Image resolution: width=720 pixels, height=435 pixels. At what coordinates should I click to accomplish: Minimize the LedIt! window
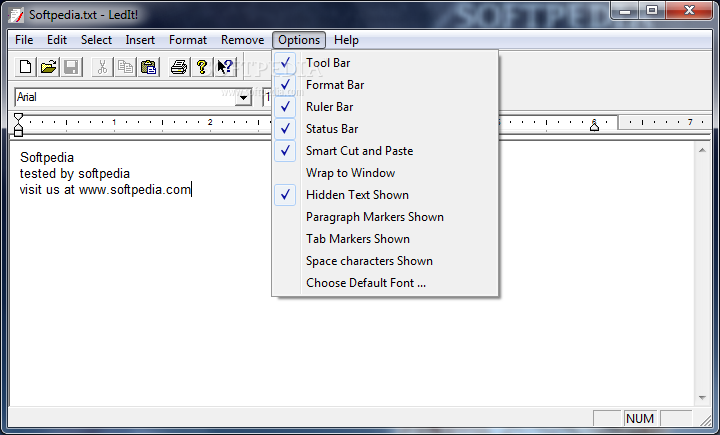[625, 10]
